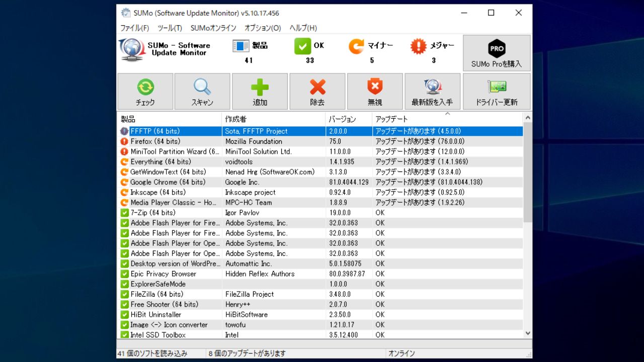The width and height of the screenshot is (644, 362).
Task: Click major update icon beside Firefox
Action: (x=124, y=141)
